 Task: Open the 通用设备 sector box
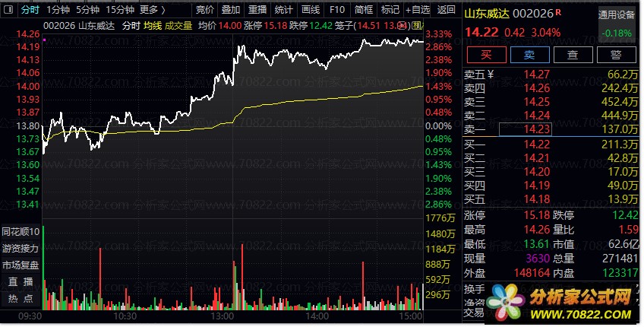616,24
